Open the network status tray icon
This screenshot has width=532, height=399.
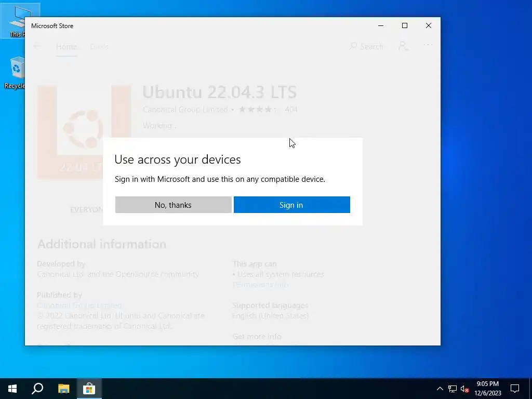[x=453, y=389]
